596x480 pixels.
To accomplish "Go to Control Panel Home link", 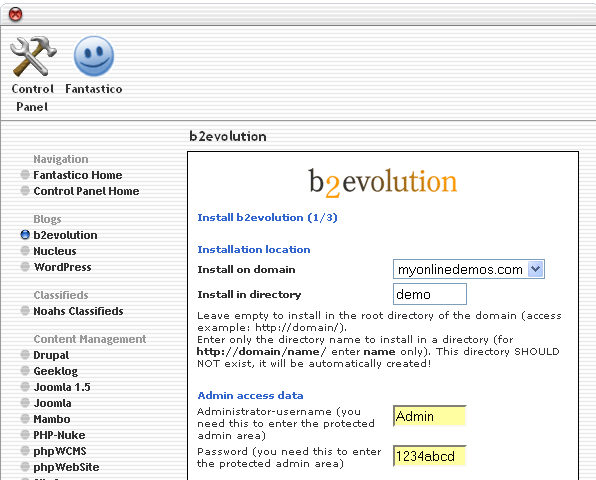I will tap(86, 191).
